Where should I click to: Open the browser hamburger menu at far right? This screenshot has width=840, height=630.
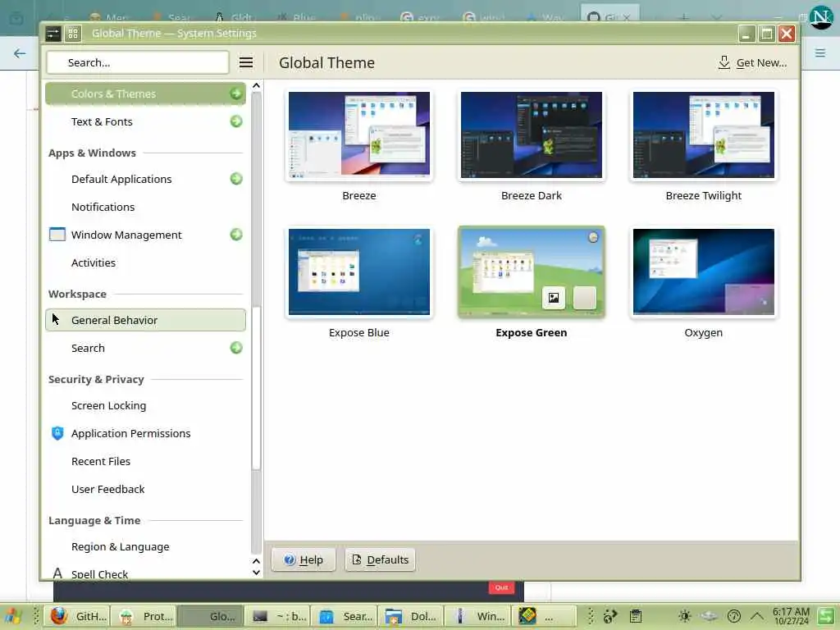point(819,53)
